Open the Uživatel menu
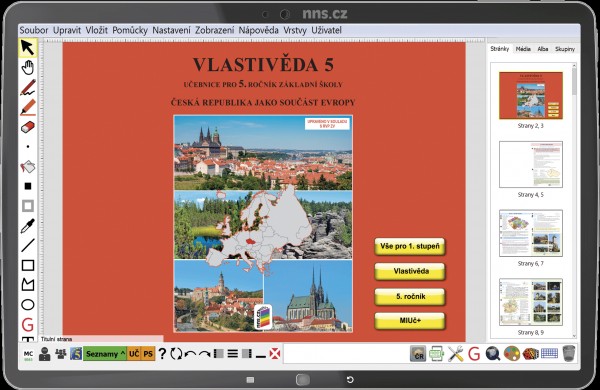 326,30
